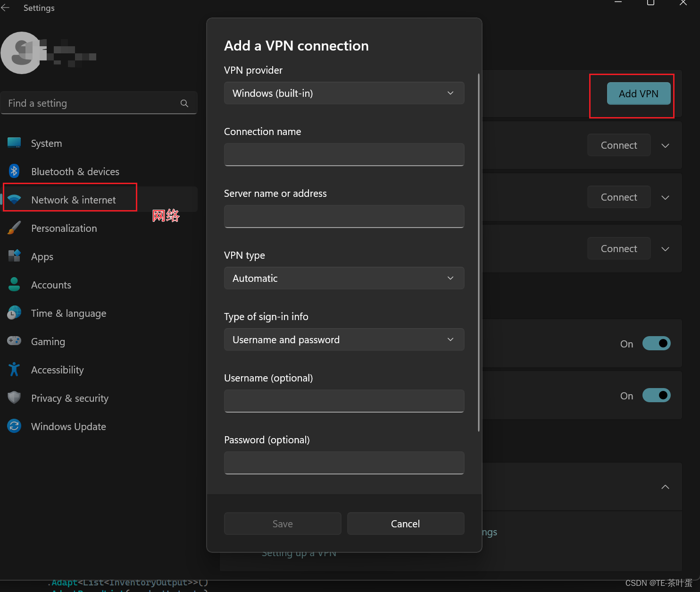Close the Settings window
Screen dimensions: 700x592
683,3
